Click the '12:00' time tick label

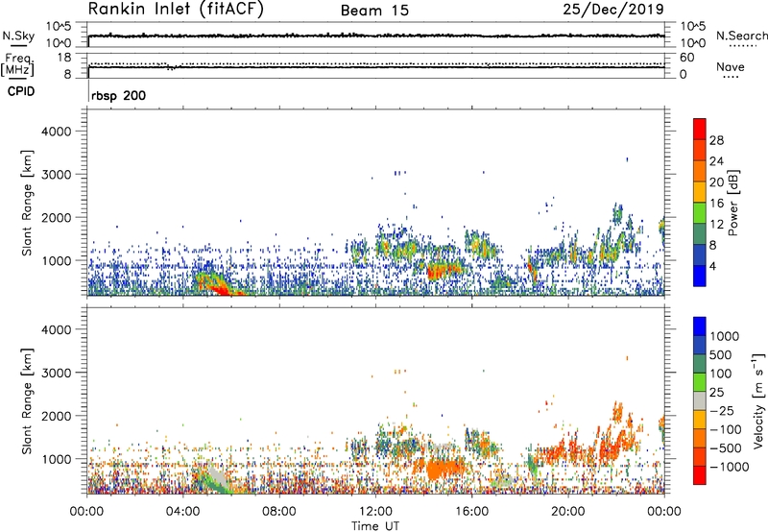point(375,512)
